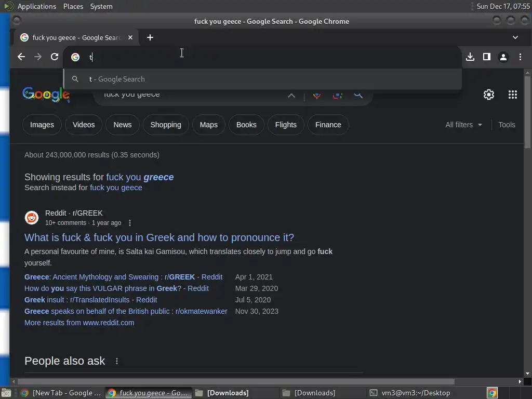This screenshot has height=399, width=532.
Task: Click the vertical page scrollbar
Action: coord(527,112)
